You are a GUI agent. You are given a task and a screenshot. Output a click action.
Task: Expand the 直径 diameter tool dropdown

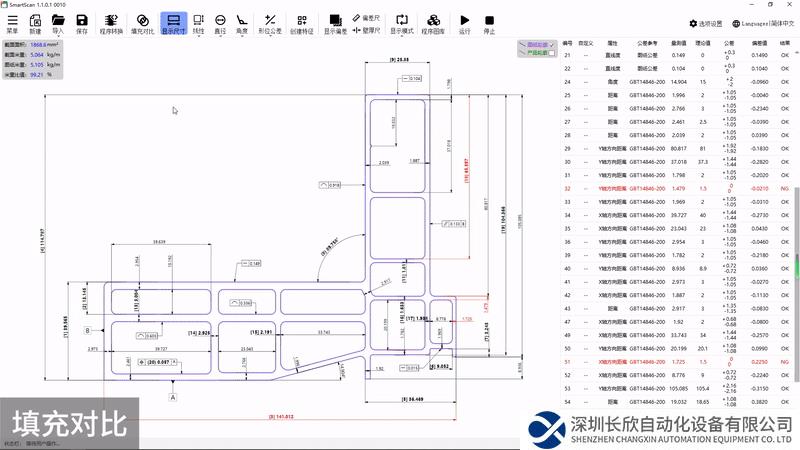pyautogui.click(x=220, y=21)
